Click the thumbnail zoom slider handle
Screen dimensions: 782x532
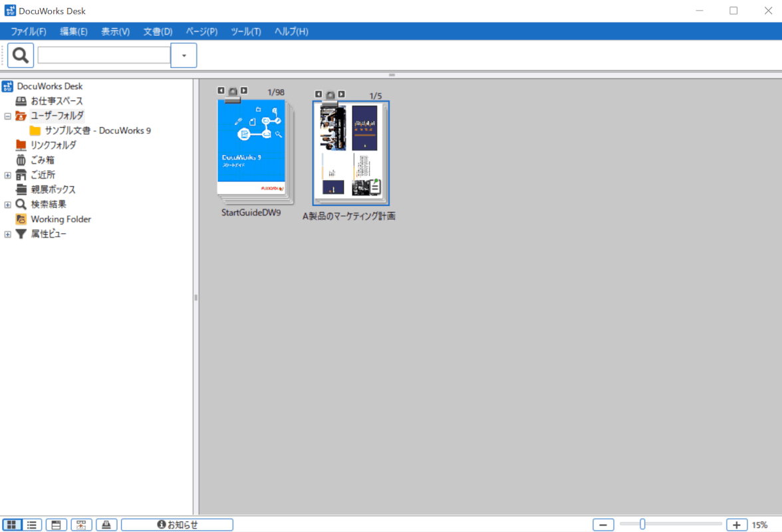tap(642, 525)
